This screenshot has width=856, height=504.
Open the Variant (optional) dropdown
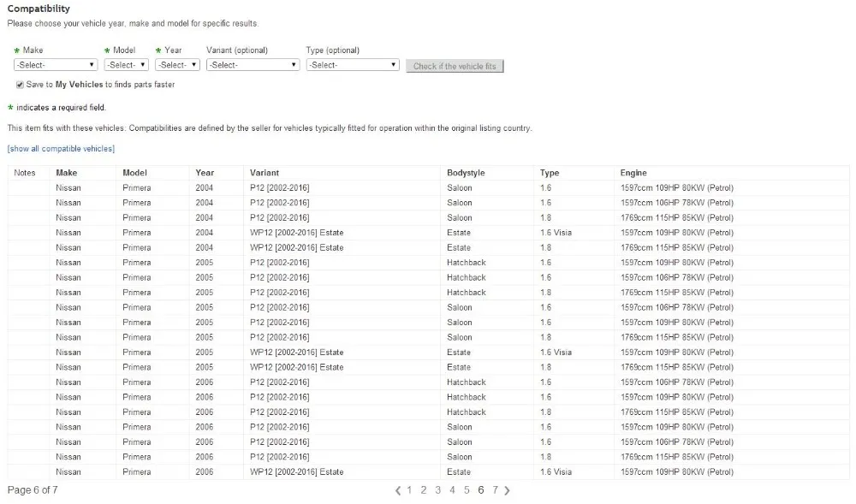coord(253,65)
